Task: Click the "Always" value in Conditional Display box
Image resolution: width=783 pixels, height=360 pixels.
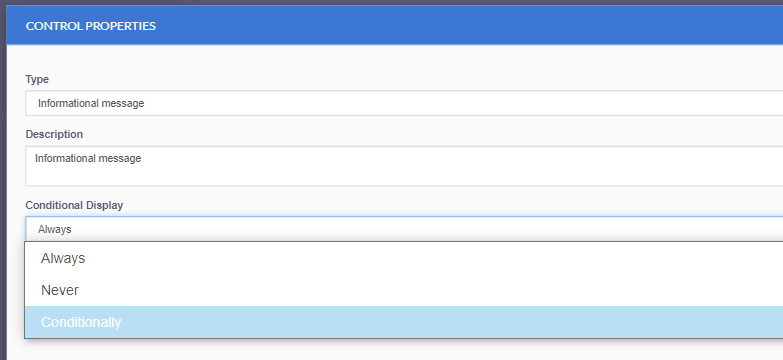Action: pos(54,230)
